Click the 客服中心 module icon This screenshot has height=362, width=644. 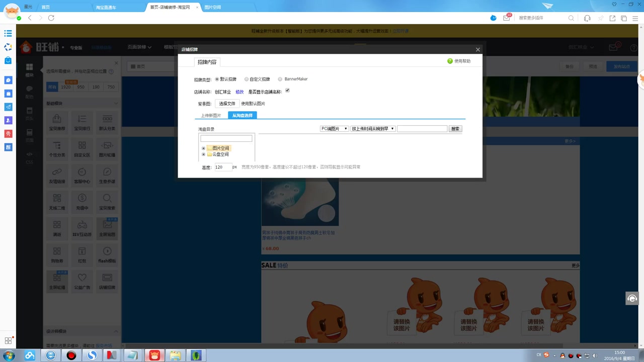(x=82, y=175)
